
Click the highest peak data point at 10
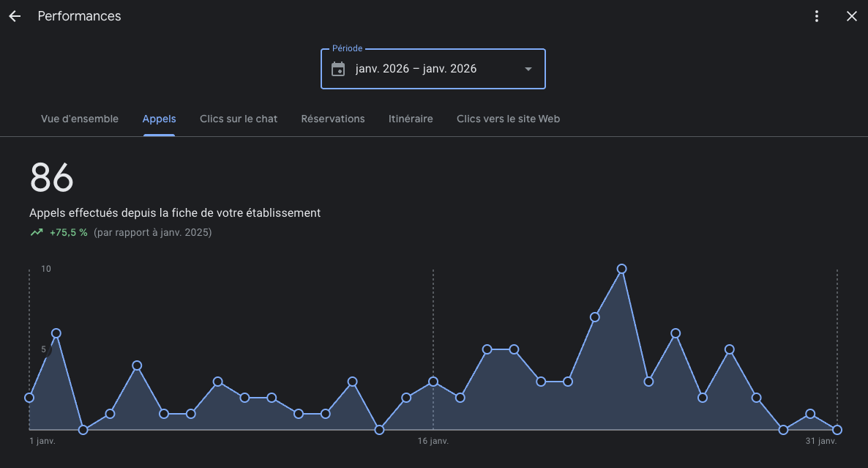tap(622, 269)
